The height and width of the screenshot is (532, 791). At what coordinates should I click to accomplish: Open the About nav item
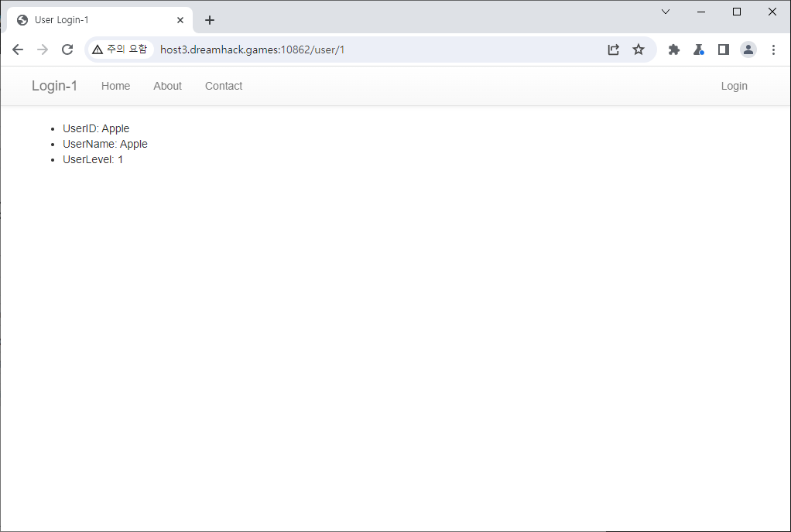point(167,86)
